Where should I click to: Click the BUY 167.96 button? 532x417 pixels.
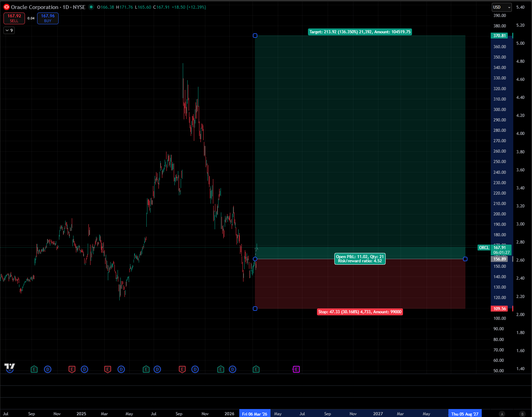click(48, 18)
